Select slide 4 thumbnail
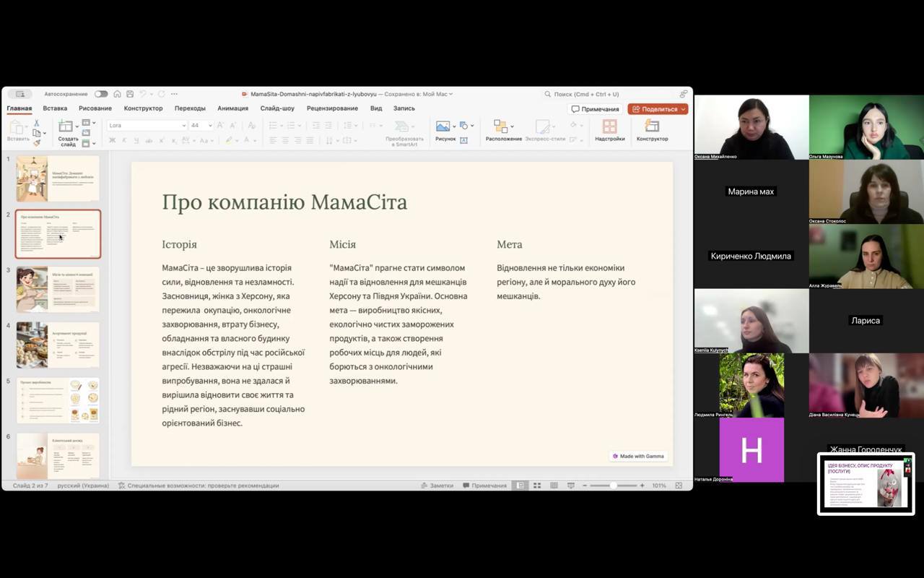The height and width of the screenshot is (578, 924). [58, 345]
